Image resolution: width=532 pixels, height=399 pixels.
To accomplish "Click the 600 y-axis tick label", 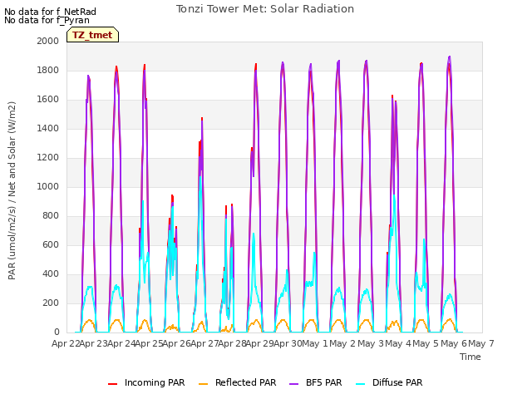I will (x=51, y=244).
